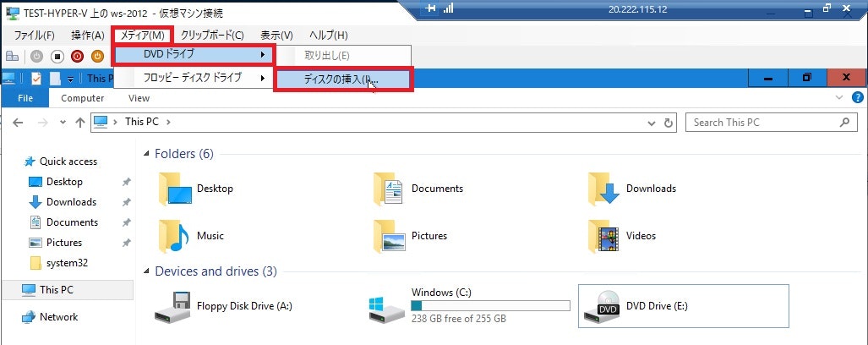The width and height of the screenshot is (868, 345).
Task: Open the File tab in Explorer
Action: pyautogui.click(x=25, y=98)
